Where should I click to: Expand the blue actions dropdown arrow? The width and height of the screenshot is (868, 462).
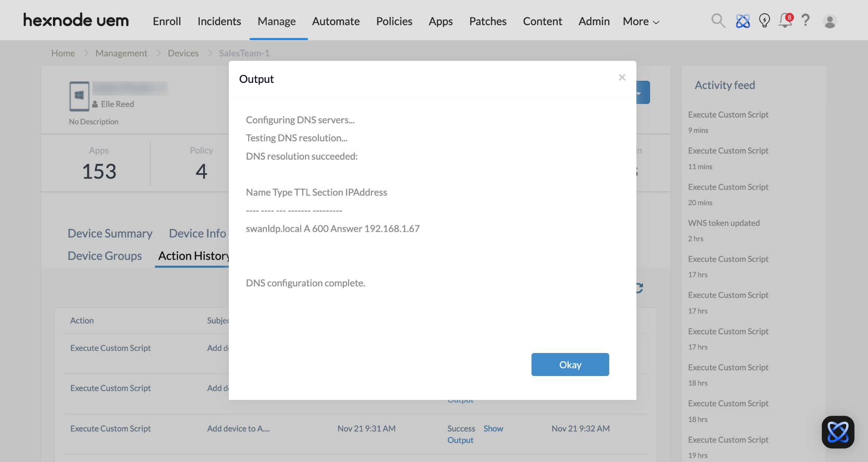point(643,92)
